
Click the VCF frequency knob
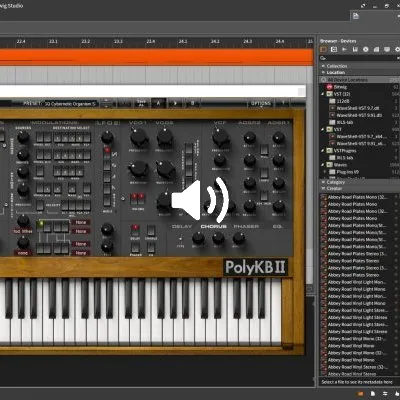pos(221,137)
